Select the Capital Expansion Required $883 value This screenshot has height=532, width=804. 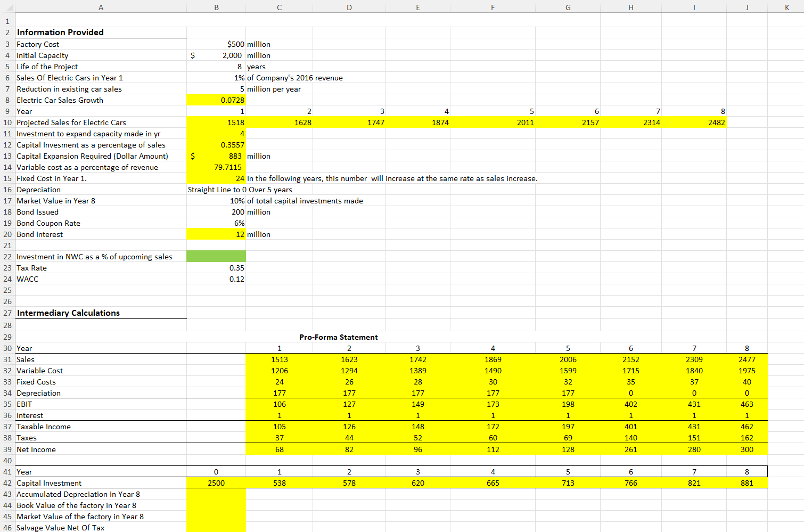(x=216, y=156)
